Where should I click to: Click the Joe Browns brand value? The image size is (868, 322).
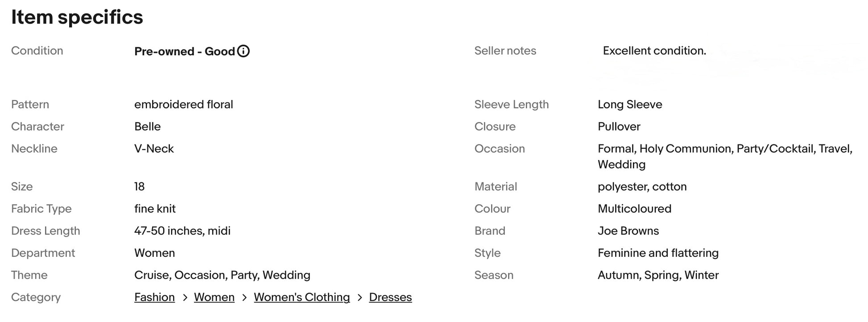click(628, 231)
